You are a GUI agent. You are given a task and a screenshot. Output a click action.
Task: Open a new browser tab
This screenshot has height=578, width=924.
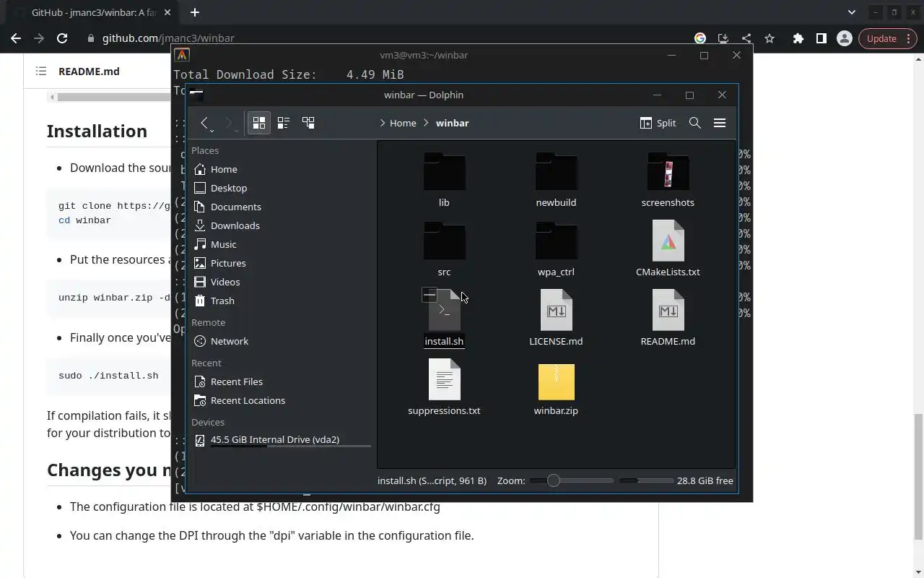pos(195,12)
